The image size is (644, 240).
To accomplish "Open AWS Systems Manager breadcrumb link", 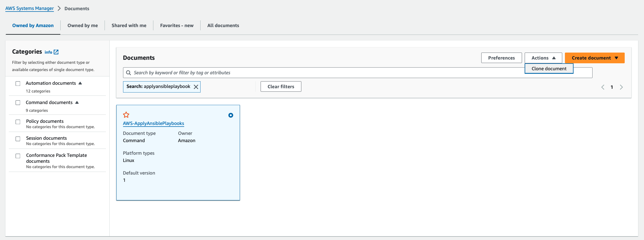I will [29, 8].
